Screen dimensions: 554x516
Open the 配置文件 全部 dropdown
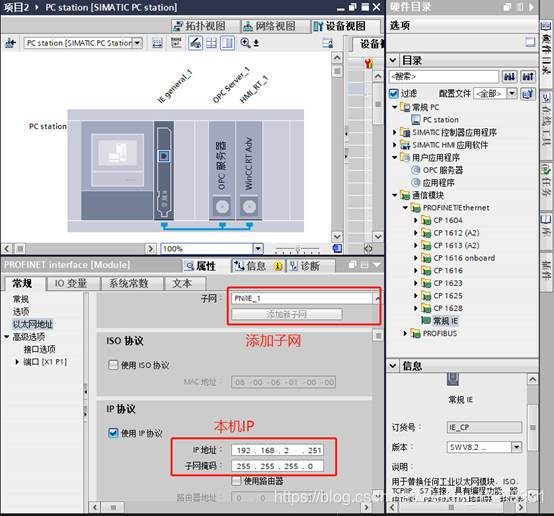512,93
